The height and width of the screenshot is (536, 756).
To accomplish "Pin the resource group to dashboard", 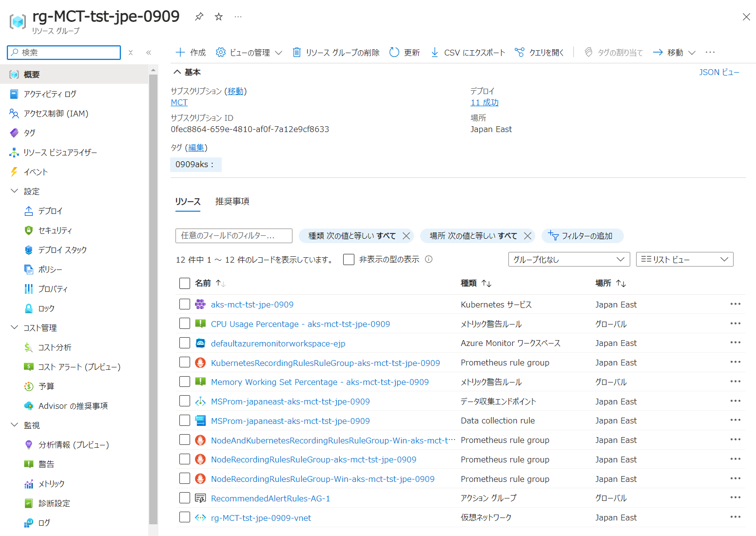I will tap(199, 17).
